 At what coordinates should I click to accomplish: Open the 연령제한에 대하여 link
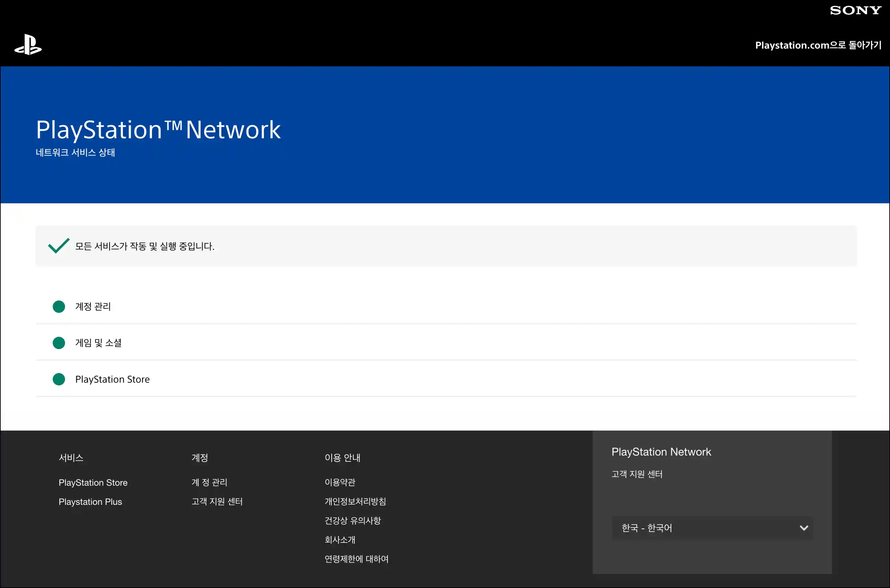(356, 559)
